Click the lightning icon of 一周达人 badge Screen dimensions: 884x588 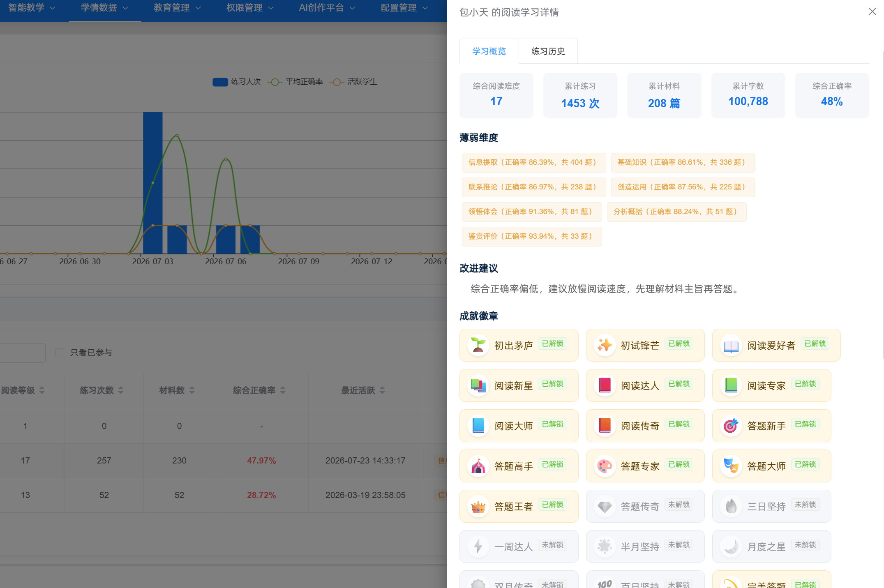[x=478, y=546]
